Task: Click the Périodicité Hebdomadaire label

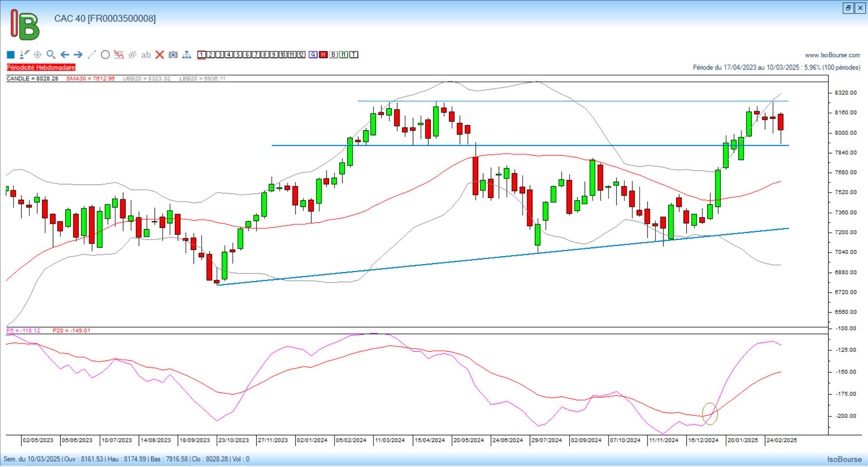Action: coord(41,67)
